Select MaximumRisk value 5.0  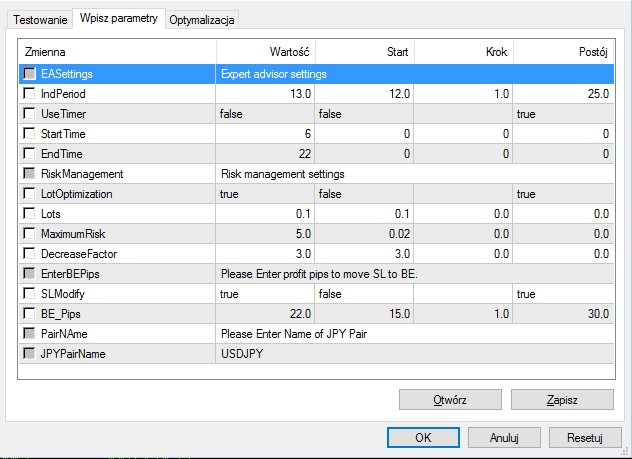tap(265, 234)
